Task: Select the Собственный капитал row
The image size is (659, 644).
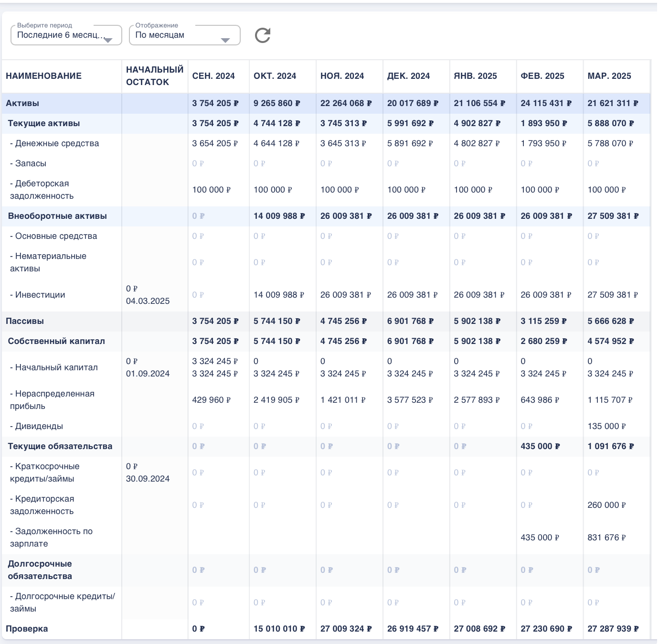Action: [x=56, y=341]
